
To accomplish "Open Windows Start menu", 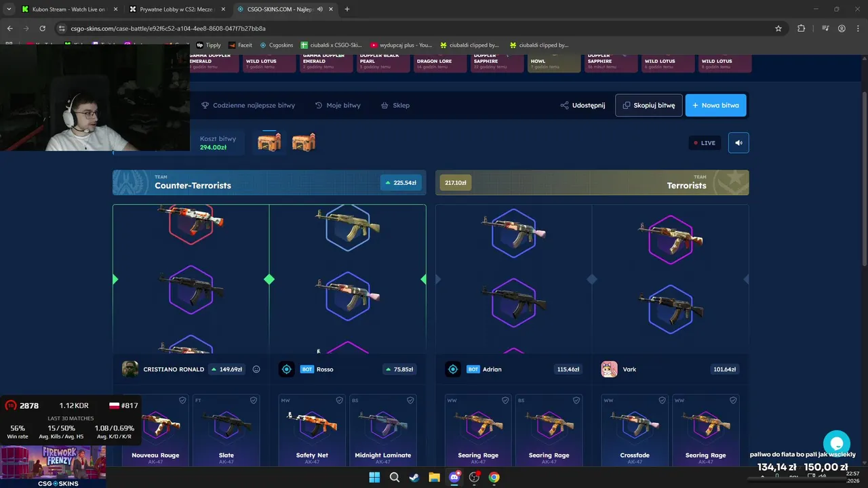I will click(374, 477).
